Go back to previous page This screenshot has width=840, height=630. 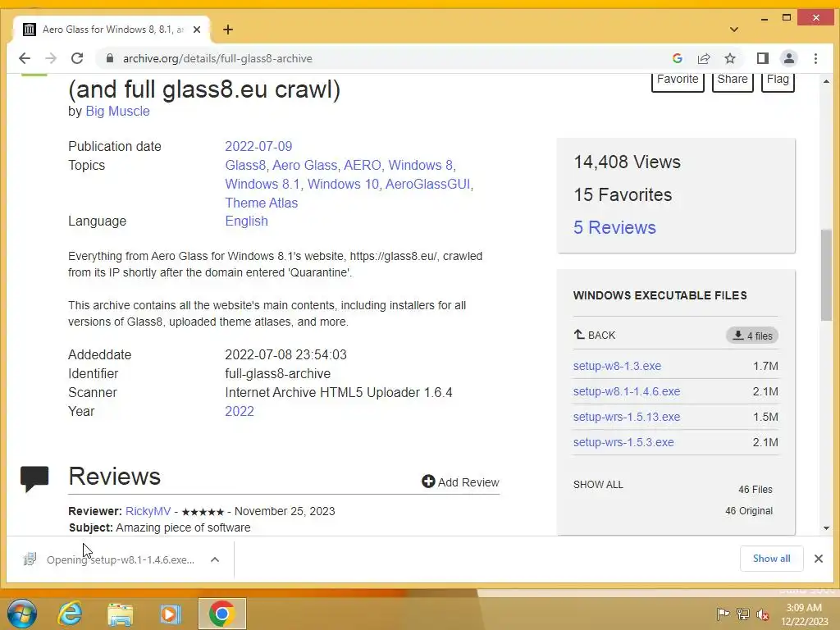click(25, 58)
